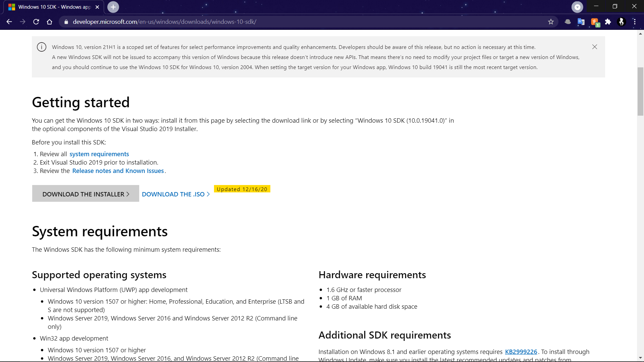Dismiss the 21H1 information banner

pyautogui.click(x=595, y=47)
